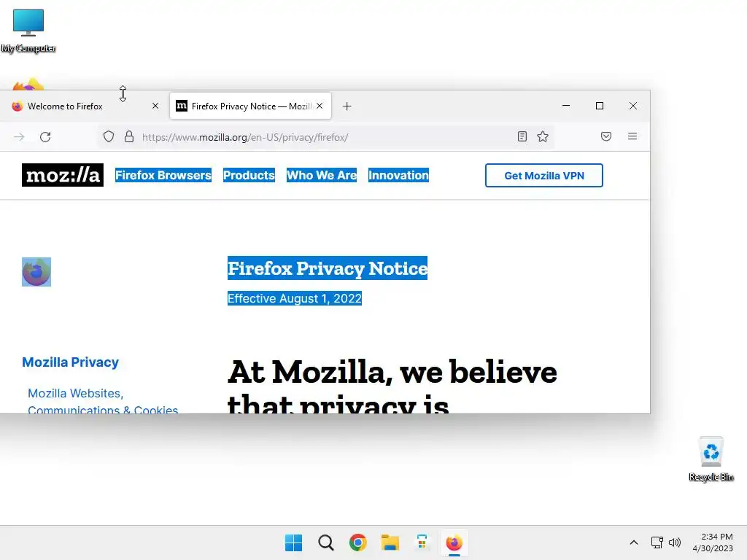Minimize the Firefox window
Viewport: 747px width, 560px height.
point(566,106)
